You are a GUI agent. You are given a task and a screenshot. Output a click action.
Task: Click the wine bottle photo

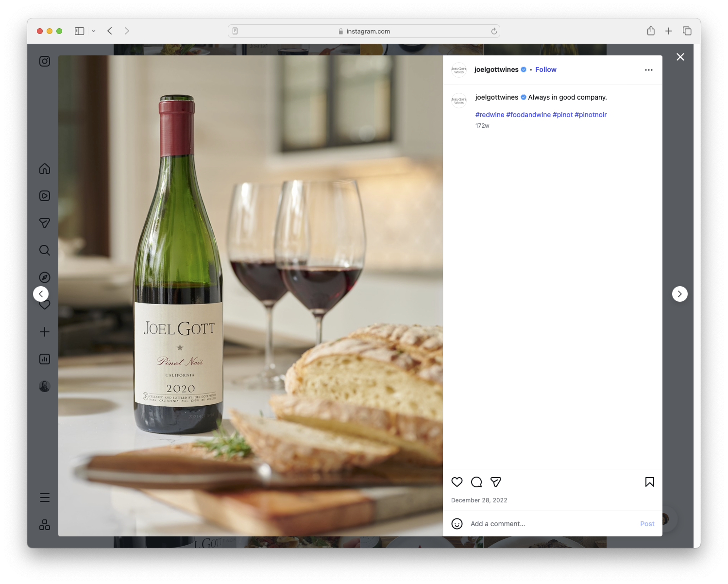point(251,296)
